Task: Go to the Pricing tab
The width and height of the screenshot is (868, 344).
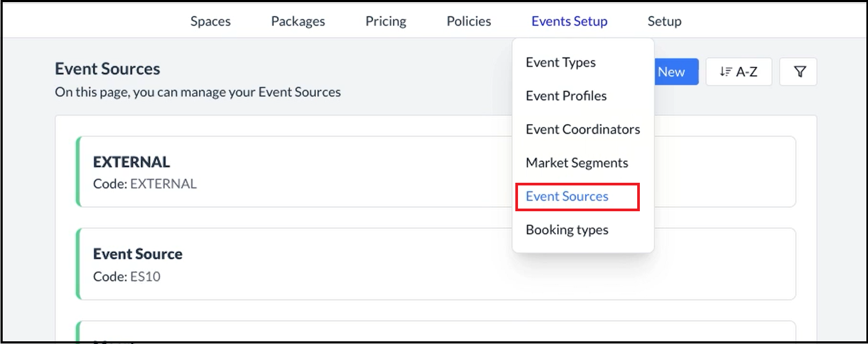Action: 385,21
